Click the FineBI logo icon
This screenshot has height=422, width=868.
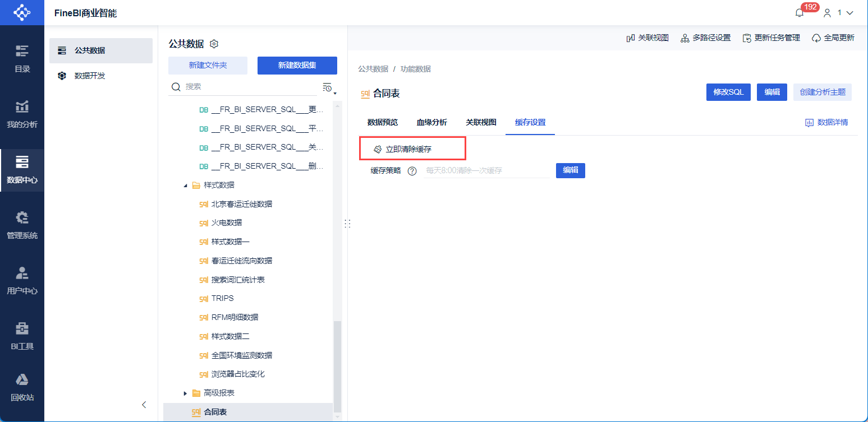[22, 12]
